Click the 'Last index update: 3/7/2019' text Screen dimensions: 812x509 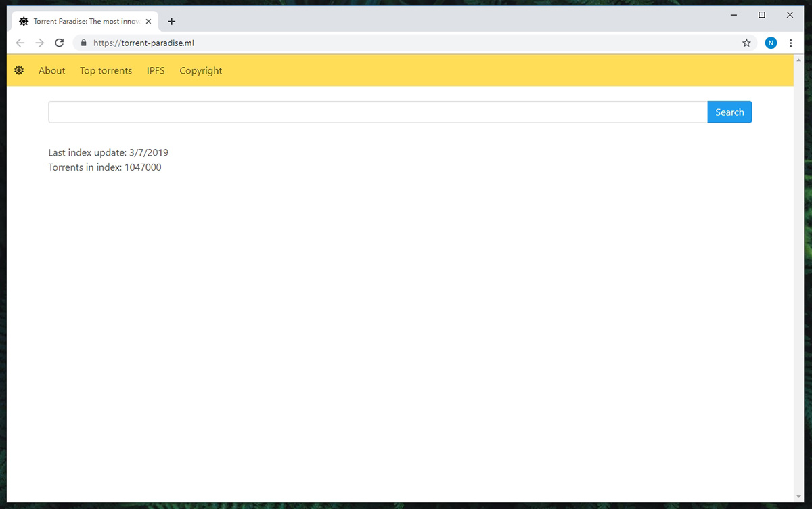pos(108,153)
